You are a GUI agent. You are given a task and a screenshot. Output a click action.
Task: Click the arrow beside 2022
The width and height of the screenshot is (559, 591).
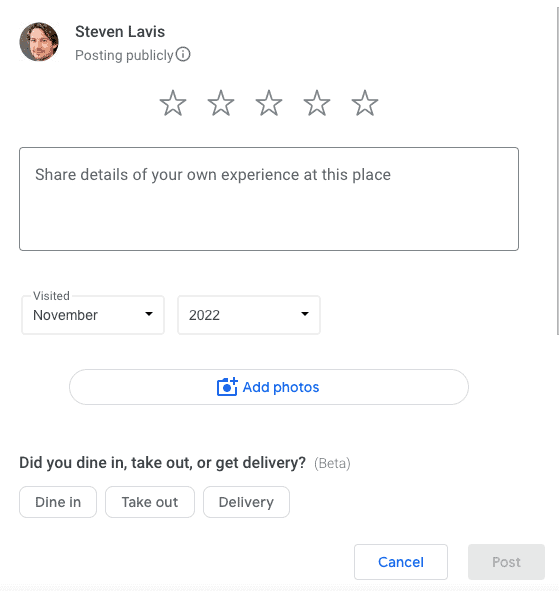[x=305, y=314]
